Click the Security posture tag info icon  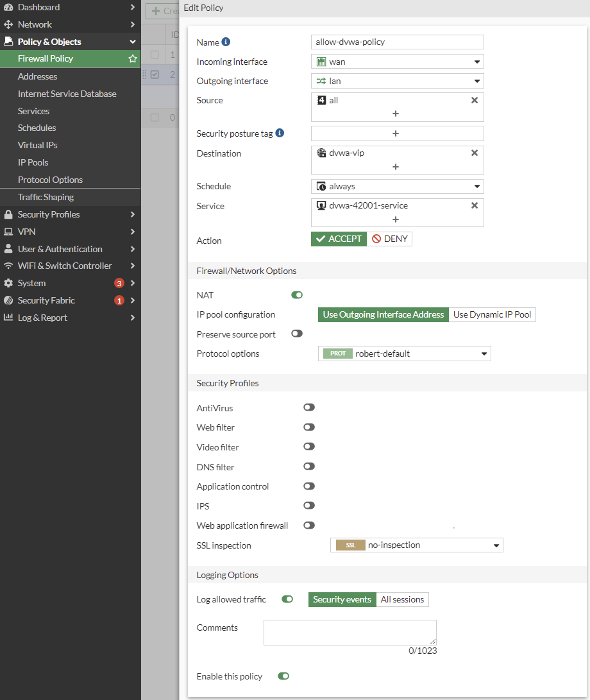280,133
